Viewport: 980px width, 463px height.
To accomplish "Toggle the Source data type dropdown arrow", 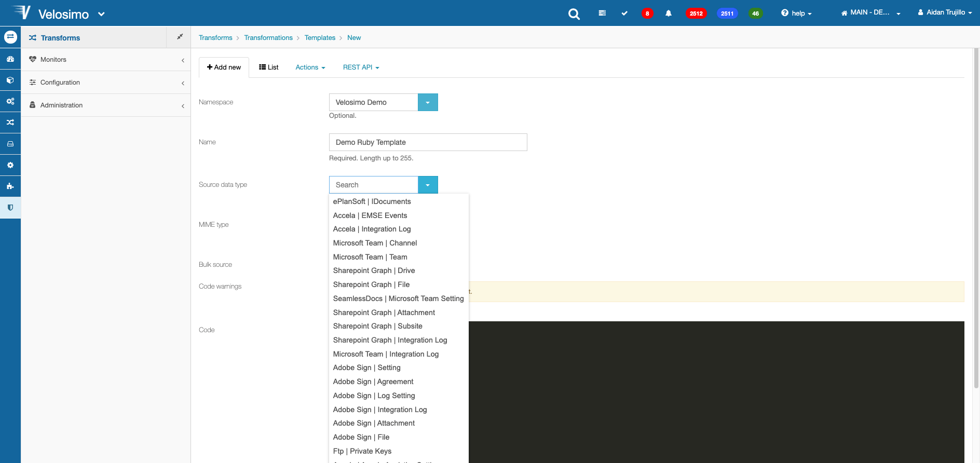I will pyautogui.click(x=428, y=185).
